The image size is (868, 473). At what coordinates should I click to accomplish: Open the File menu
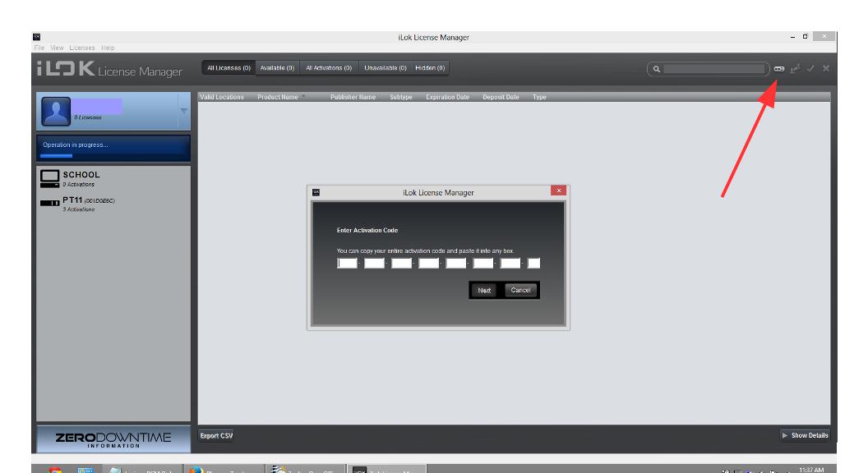tap(39, 48)
